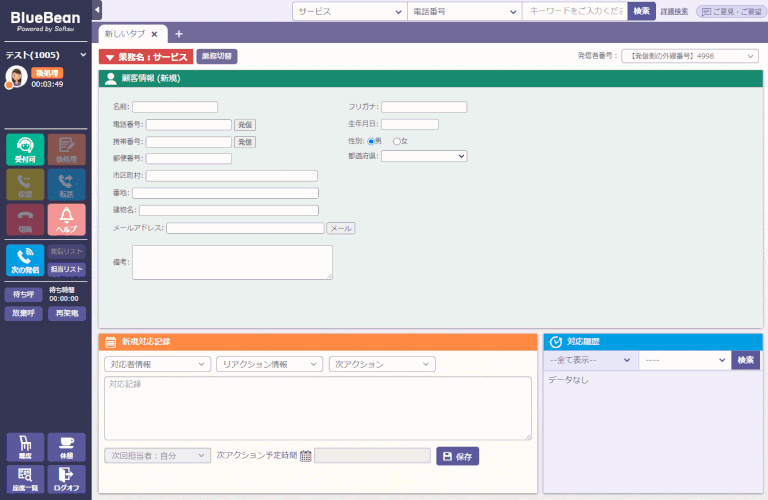This screenshot has height=500, width=768.
Task: Click the 名前 input field
Action: click(175, 107)
